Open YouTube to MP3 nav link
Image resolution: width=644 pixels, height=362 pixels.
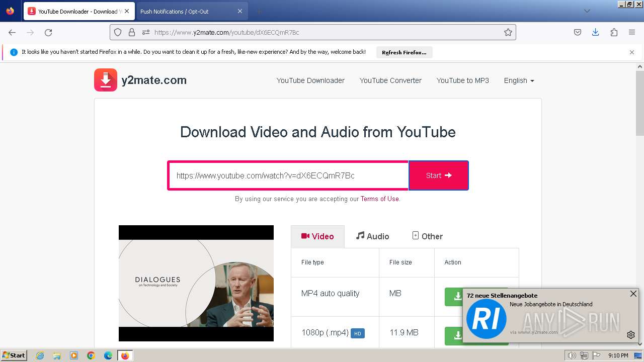463,80
